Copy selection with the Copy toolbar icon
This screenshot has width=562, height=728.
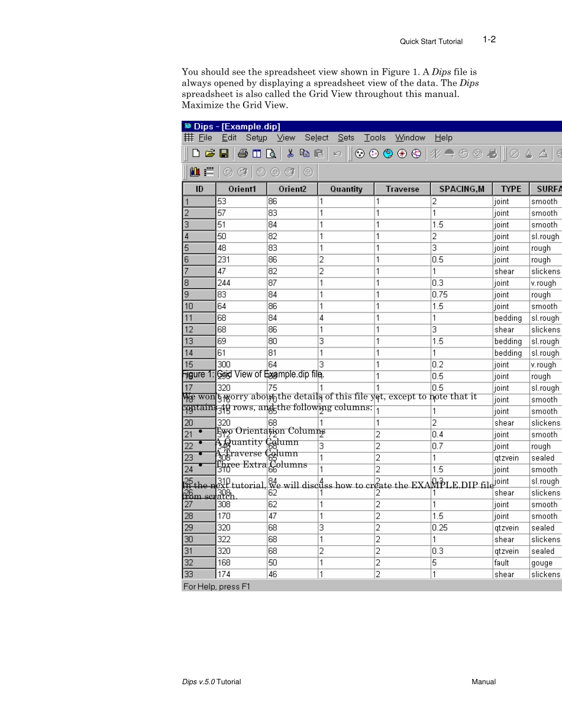304,153
